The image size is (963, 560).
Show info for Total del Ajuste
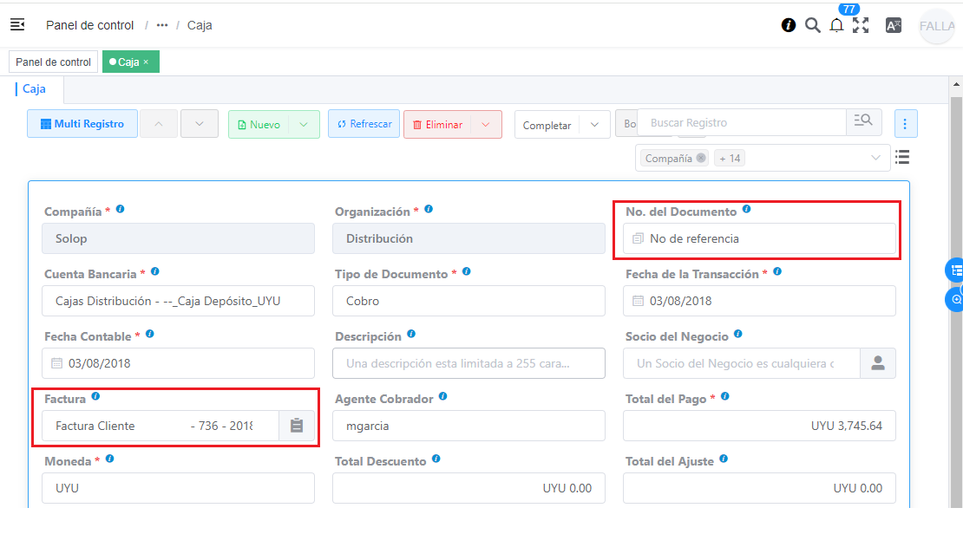point(724,459)
